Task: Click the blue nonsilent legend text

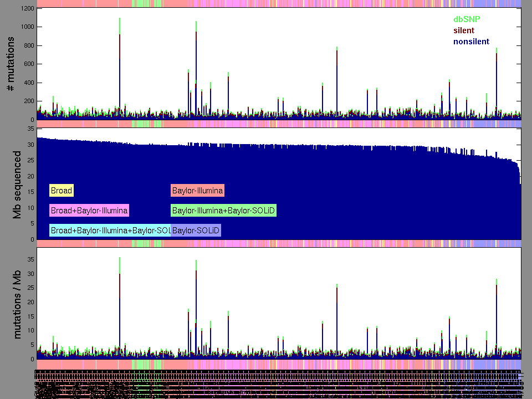Action: coord(471,42)
